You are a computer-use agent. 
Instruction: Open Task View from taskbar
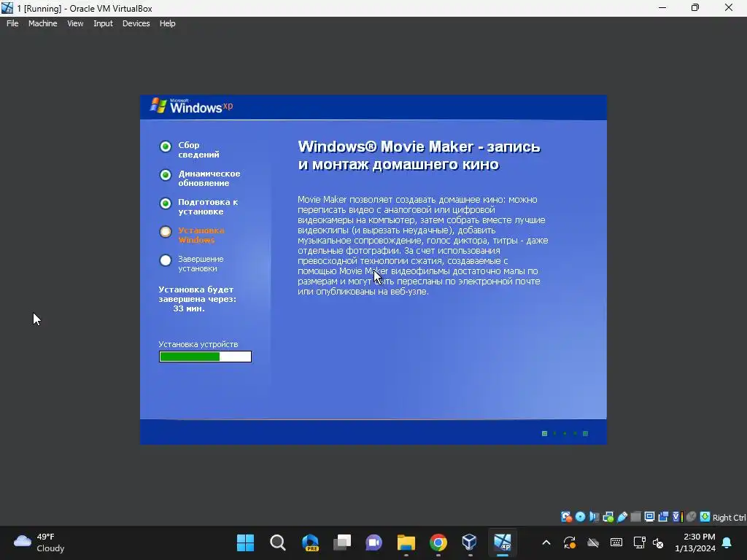click(342, 542)
